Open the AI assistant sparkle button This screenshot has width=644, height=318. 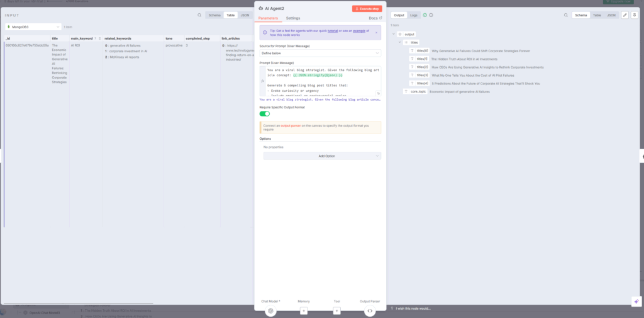pos(635,301)
